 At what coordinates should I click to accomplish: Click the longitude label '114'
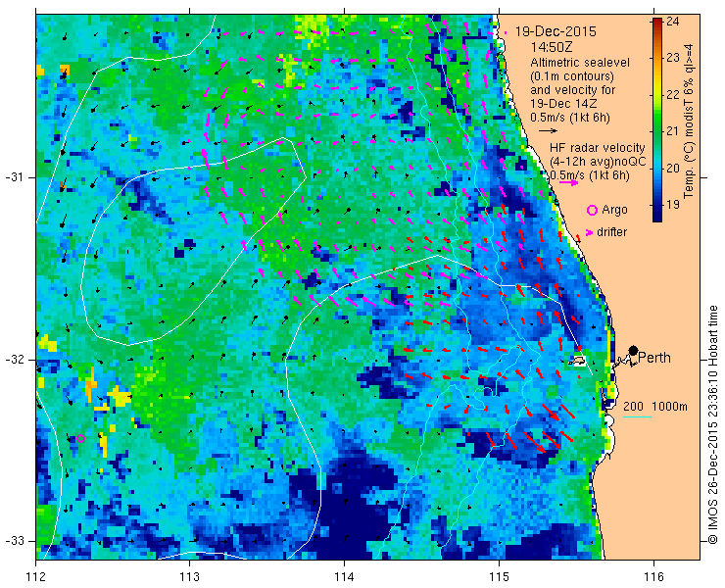[344, 577]
